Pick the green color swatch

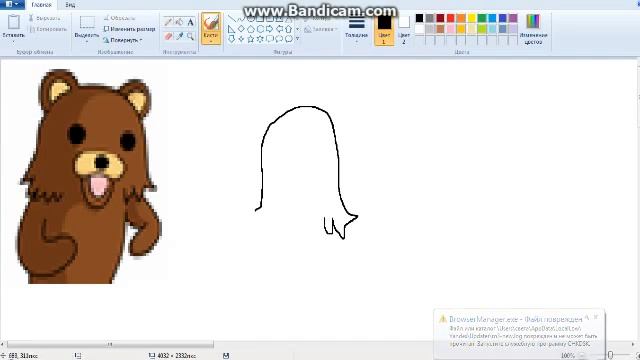[x=482, y=18]
